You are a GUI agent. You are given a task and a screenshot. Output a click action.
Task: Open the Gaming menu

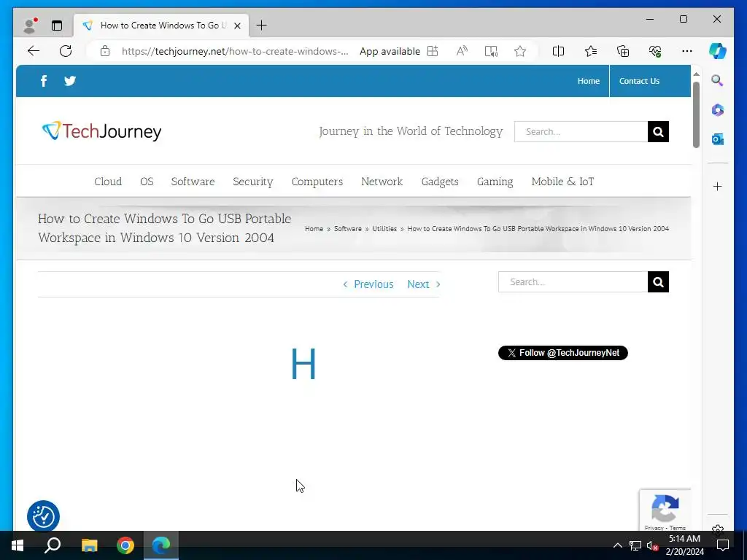pyautogui.click(x=495, y=182)
